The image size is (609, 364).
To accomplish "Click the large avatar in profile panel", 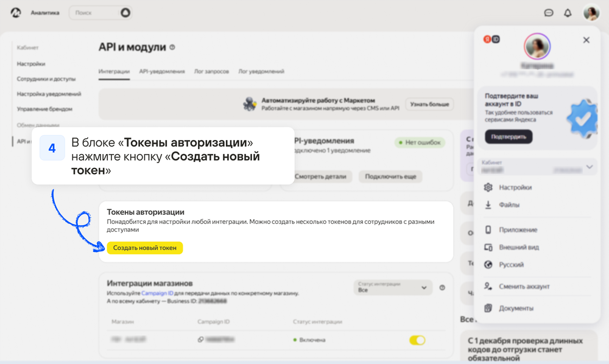I will tap(537, 46).
